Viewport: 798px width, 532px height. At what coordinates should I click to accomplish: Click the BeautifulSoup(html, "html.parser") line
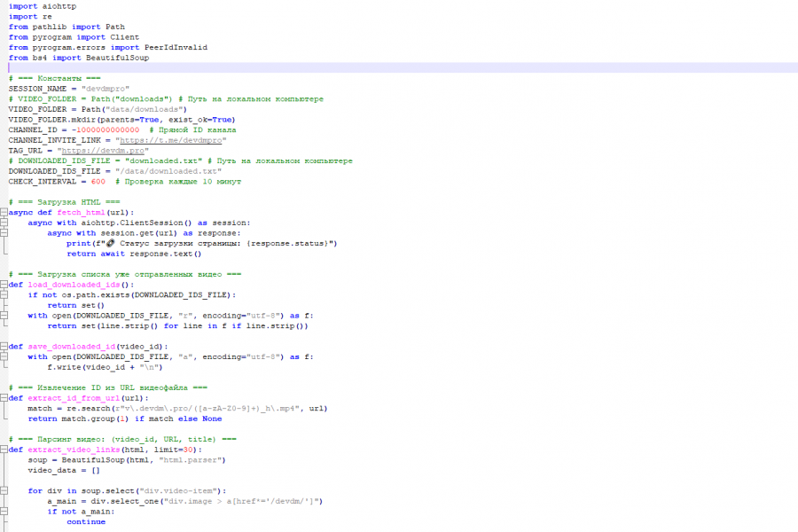pos(127,459)
